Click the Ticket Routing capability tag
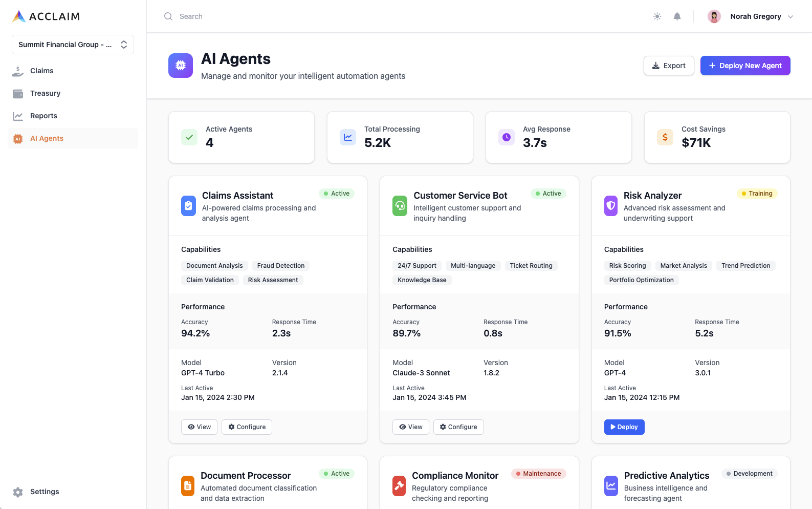812x509 pixels. click(531, 266)
